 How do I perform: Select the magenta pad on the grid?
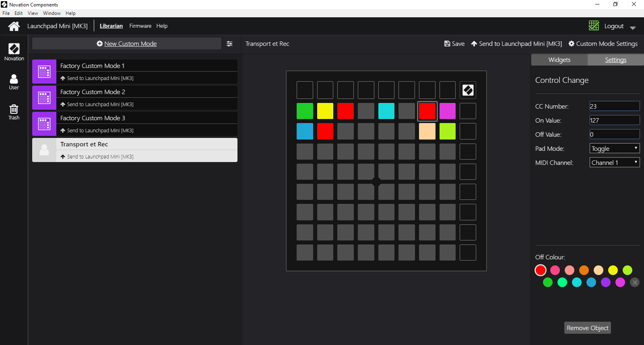pos(448,111)
